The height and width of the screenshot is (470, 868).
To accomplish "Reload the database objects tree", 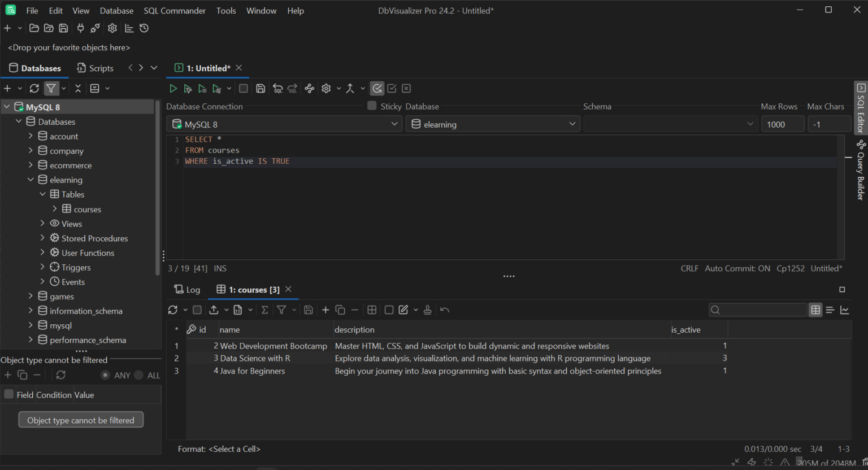I will [34, 89].
